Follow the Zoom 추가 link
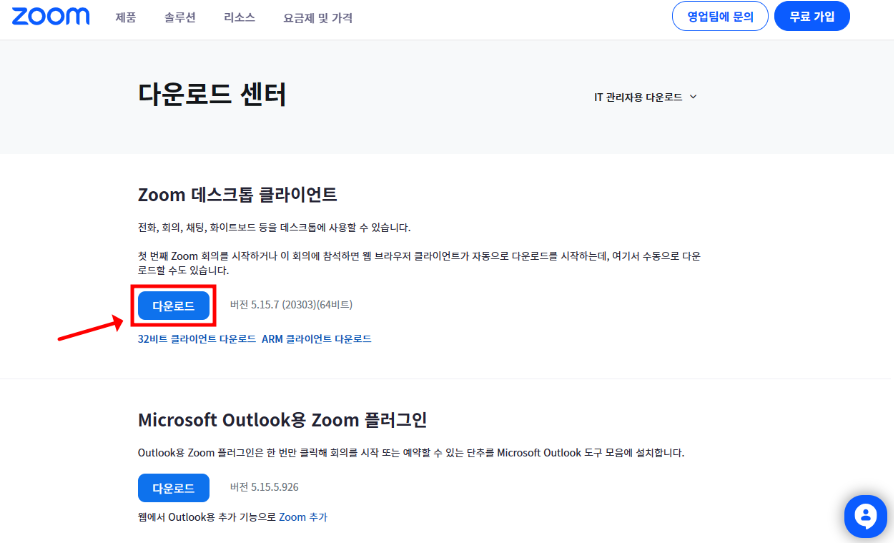This screenshot has height=543, width=894. coord(303,517)
